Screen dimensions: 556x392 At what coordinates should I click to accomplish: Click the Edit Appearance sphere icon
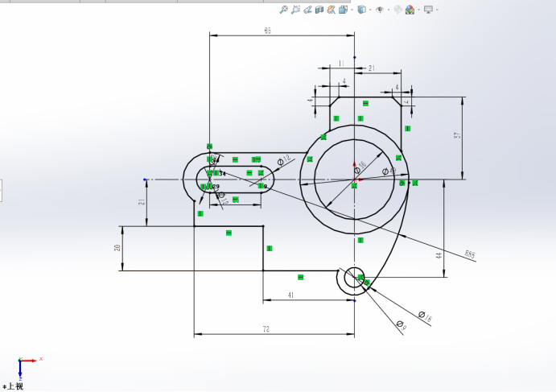click(x=397, y=10)
